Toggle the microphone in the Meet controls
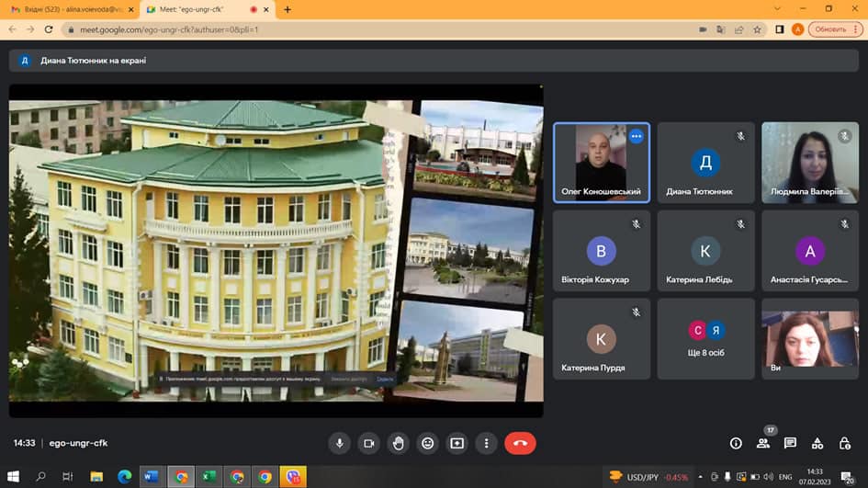This screenshot has width=868, height=488. click(x=339, y=443)
